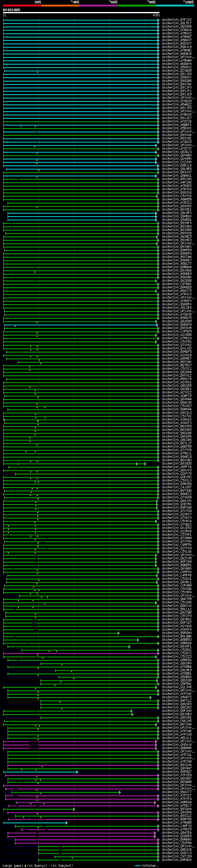
Task: Click the orange ~40% identity legend segment
Action: point(60,6)
